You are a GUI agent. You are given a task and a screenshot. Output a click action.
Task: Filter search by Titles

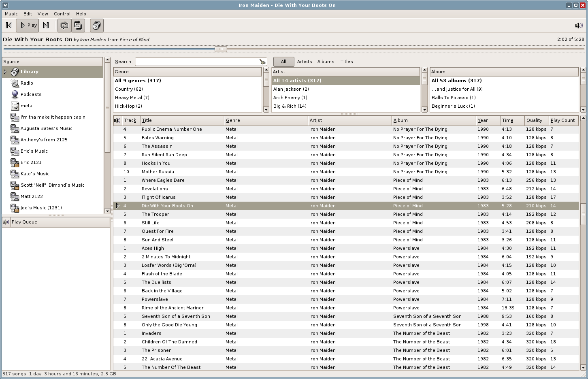(347, 62)
